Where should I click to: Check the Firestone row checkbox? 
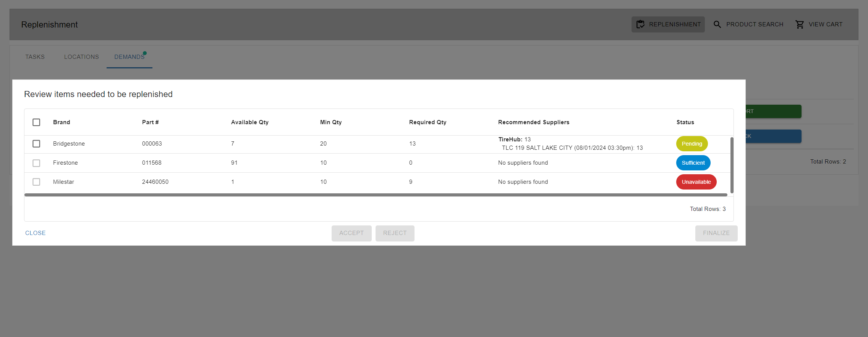tap(36, 163)
